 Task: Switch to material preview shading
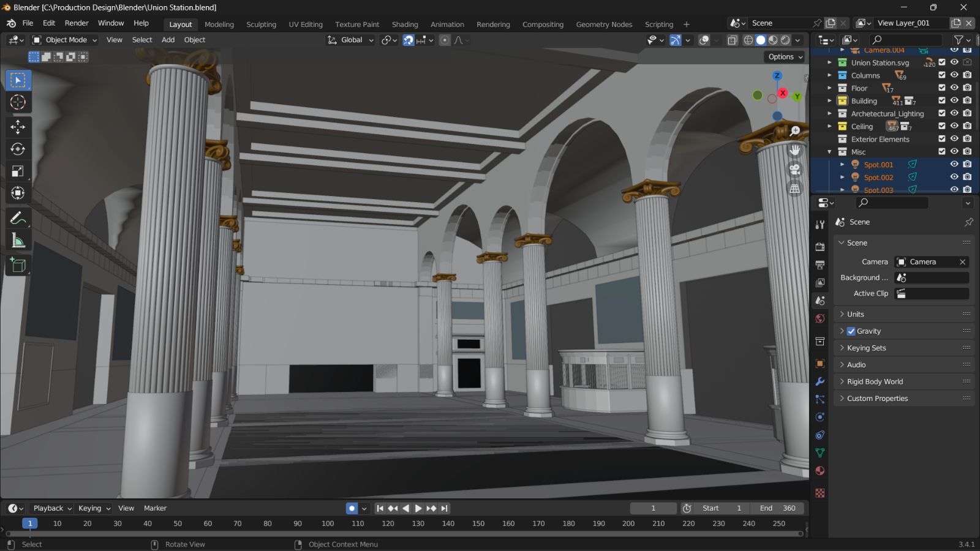[773, 40]
